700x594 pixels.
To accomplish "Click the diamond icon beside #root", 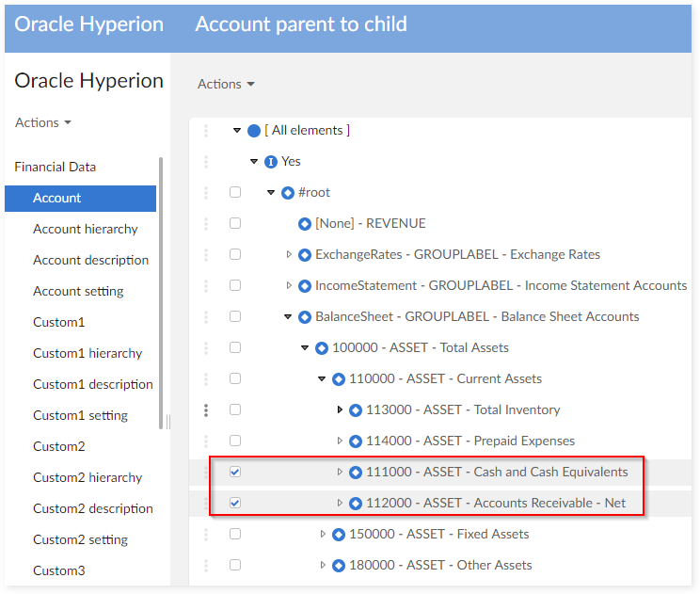I will 288,193.
